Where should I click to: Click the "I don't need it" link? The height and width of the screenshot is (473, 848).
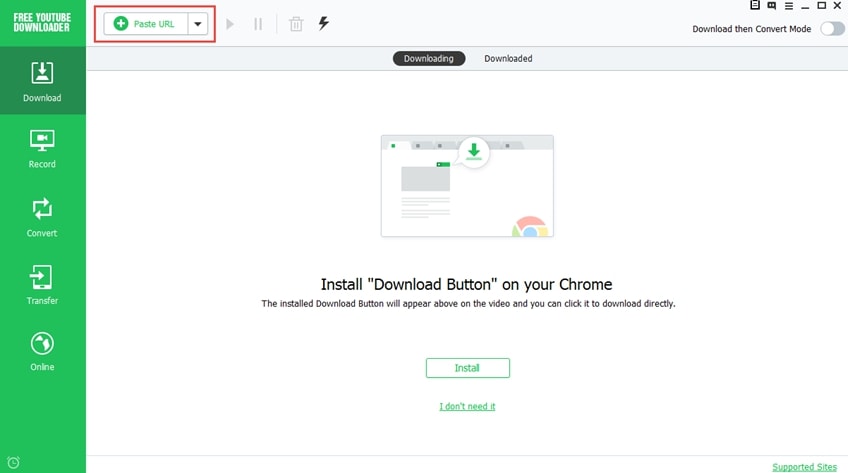point(467,406)
